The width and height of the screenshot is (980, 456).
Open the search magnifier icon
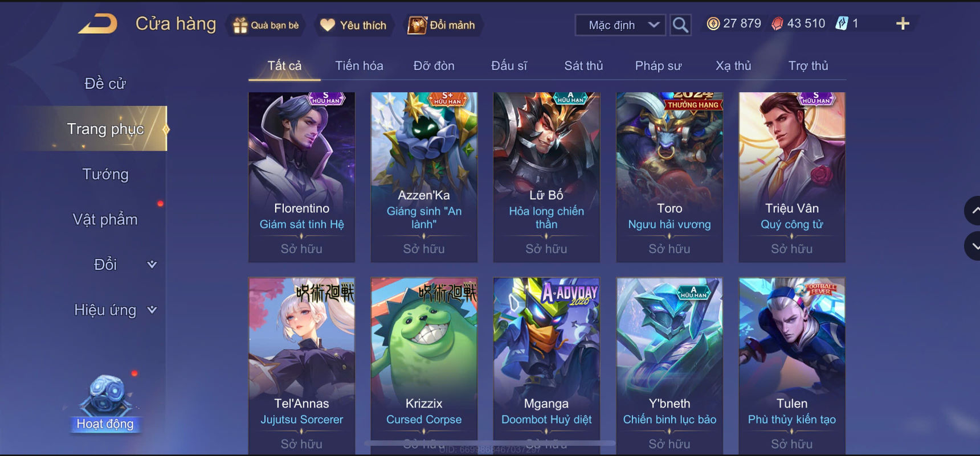[680, 25]
